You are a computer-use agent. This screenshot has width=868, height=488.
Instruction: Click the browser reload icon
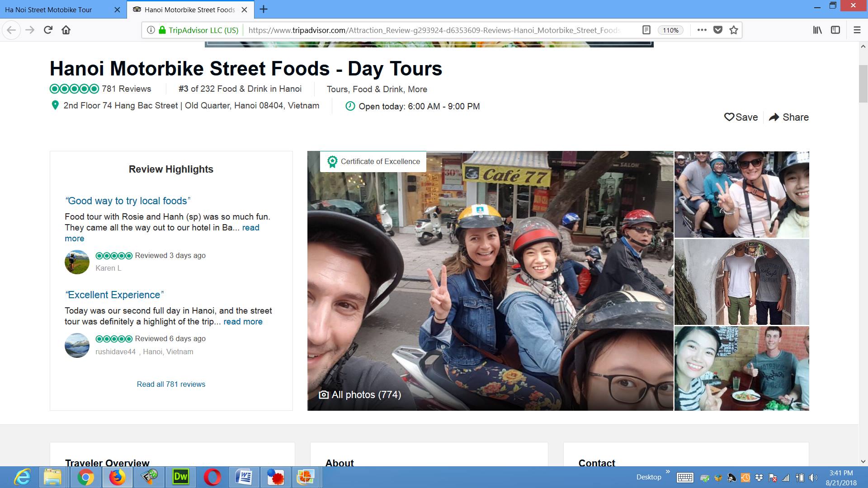click(48, 30)
